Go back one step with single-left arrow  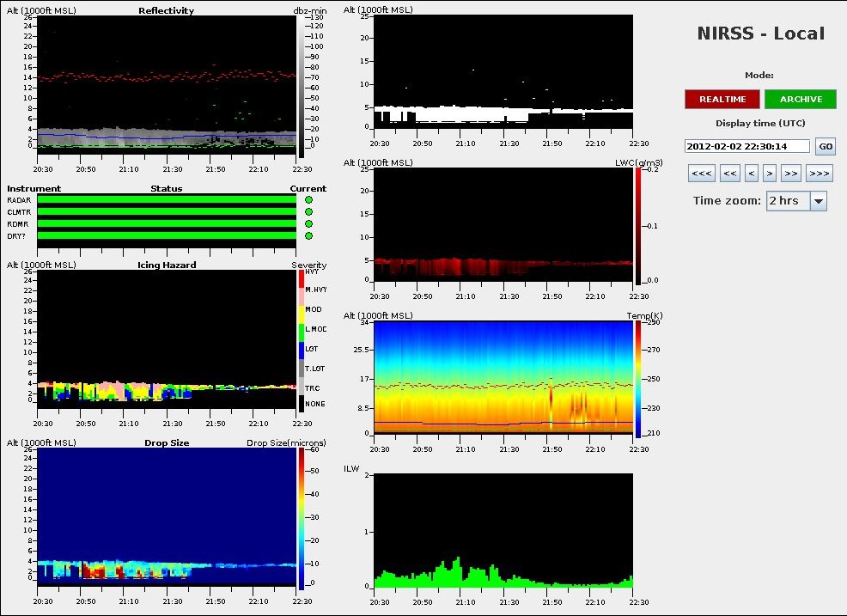pos(753,174)
